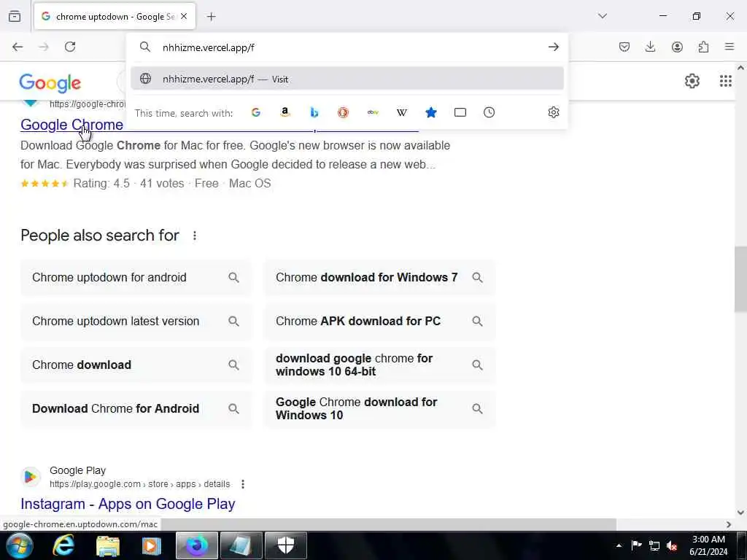The image size is (747, 560).
Task: Expand the list all tabs chevron
Action: point(603,16)
